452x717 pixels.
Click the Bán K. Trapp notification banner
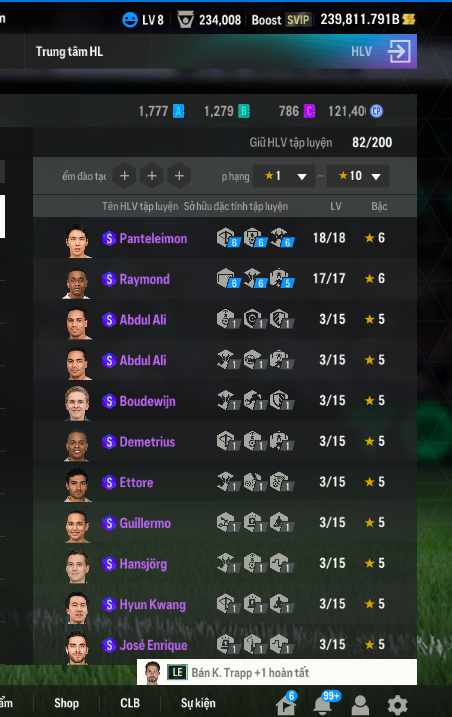click(x=277, y=672)
